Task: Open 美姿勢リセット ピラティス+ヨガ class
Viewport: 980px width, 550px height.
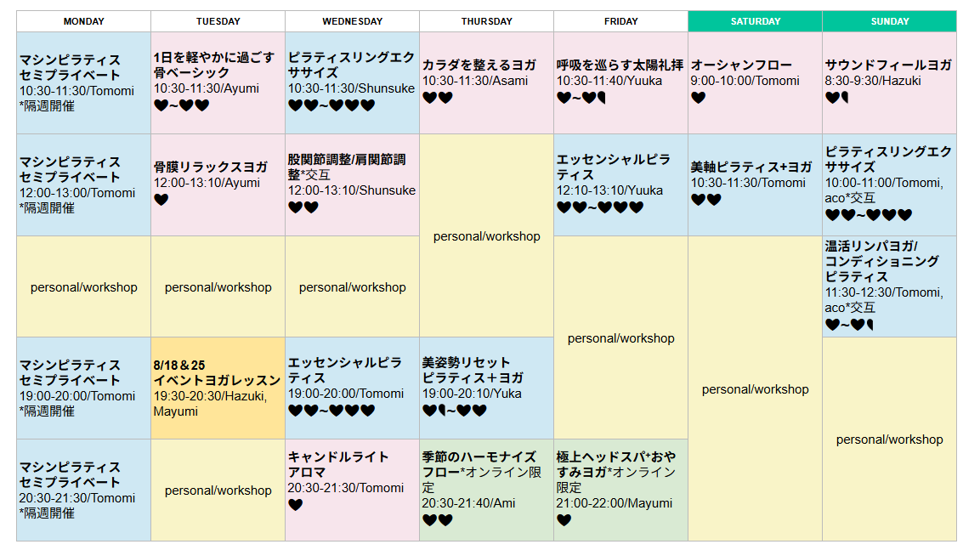Action: (486, 388)
